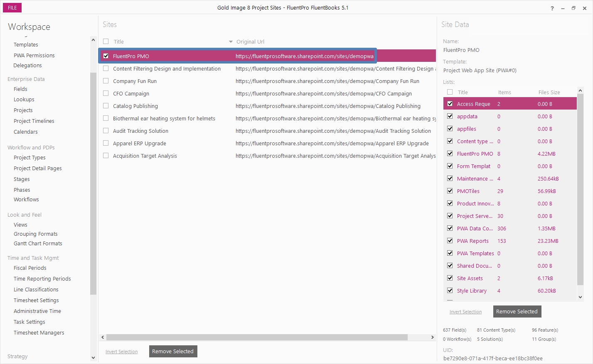593x364 pixels.
Task: Open Project Detail Pages in sidebar
Action: click(38, 169)
